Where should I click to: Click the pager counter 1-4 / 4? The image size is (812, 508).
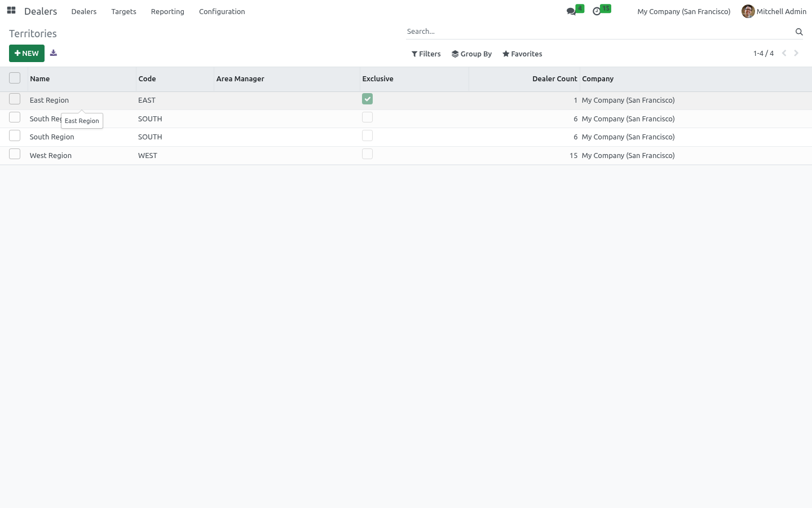764,54
